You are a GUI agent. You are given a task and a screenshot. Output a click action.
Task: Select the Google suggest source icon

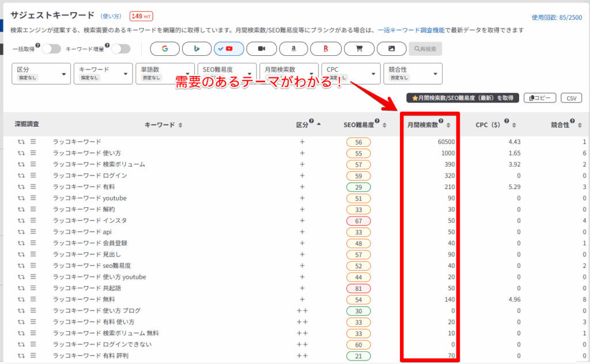pyautogui.click(x=165, y=48)
